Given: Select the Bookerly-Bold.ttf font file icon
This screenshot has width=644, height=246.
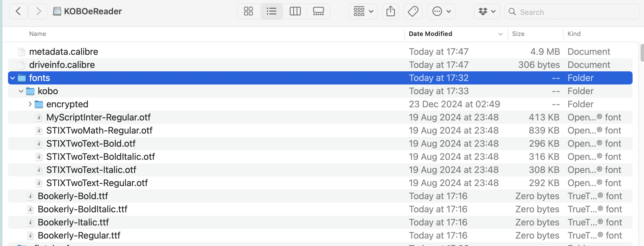Looking at the screenshot, I should click(30, 196).
